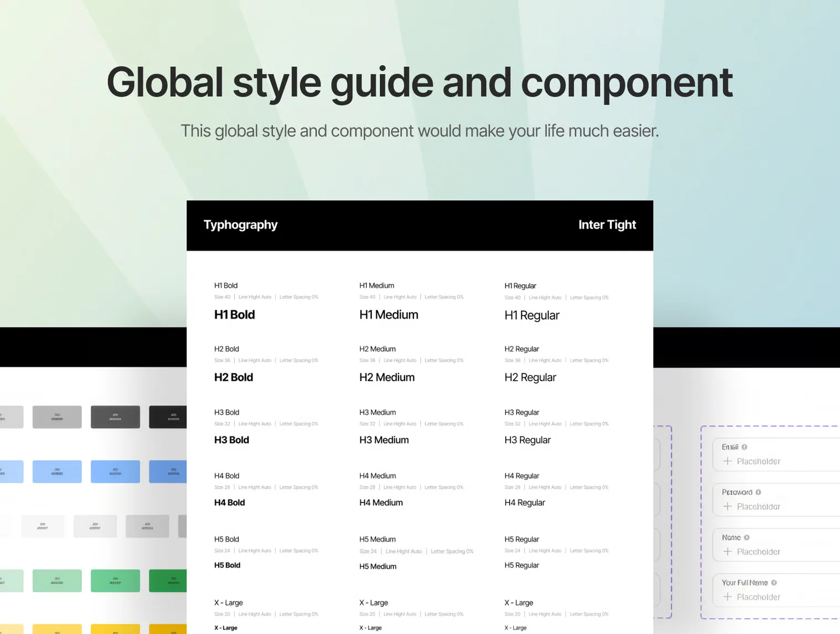Click the info icon beside Your Full Name

[774, 583]
